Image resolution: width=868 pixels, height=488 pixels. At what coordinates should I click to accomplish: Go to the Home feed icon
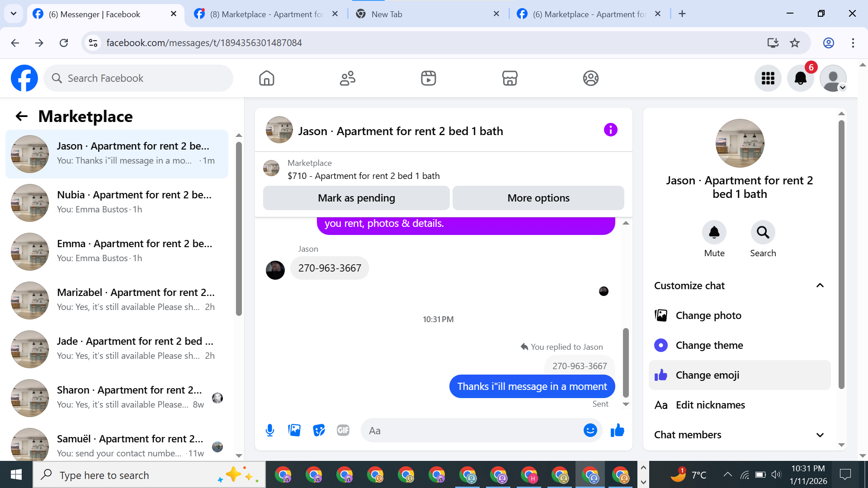[267, 78]
